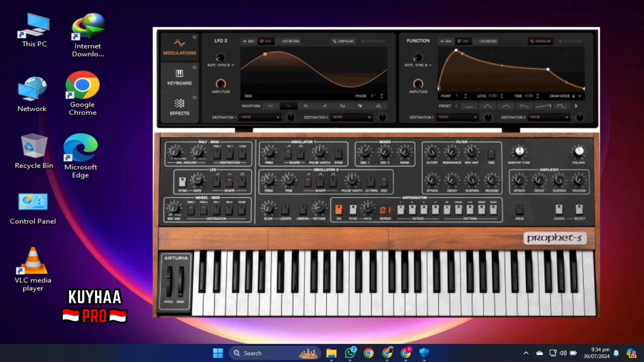Adjust the Function Time stepper
The width and height of the screenshot is (644, 362).
click(538, 96)
